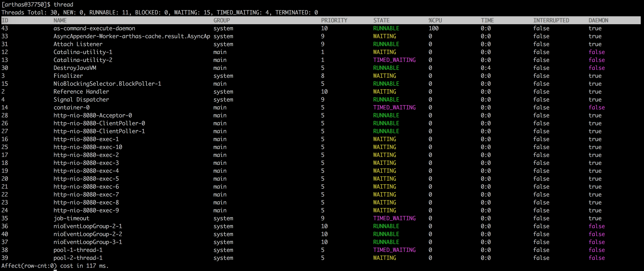Select Catalina-utility-2 thread name
644x271 pixels.
point(83,60)
